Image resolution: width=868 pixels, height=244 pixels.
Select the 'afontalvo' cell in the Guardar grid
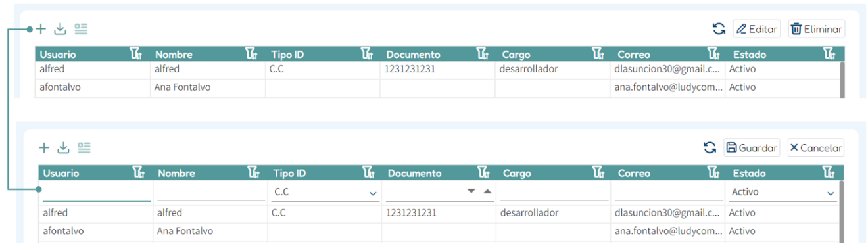tap(95, 232)
